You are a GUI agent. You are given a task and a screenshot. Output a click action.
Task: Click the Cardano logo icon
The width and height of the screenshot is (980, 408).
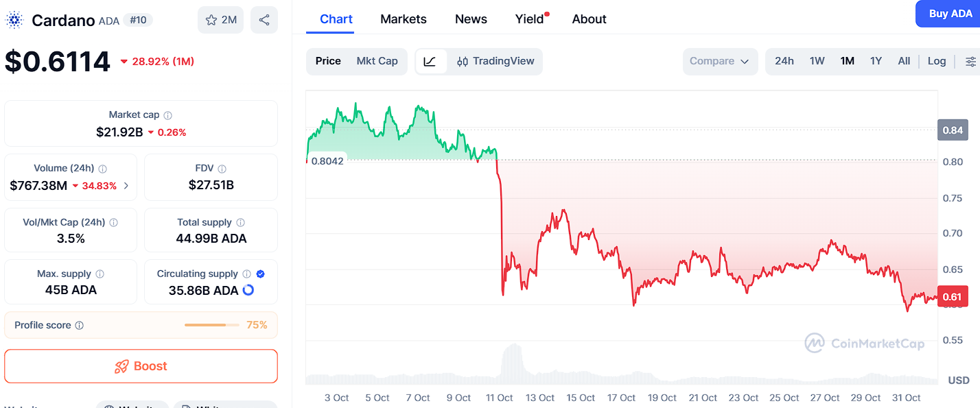tap(14, 20)
